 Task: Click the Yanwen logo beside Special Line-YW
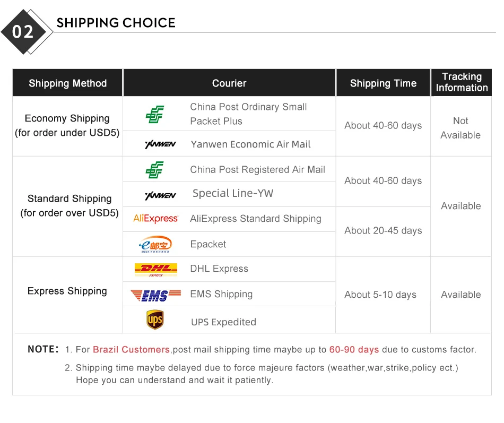pos(160,195)
